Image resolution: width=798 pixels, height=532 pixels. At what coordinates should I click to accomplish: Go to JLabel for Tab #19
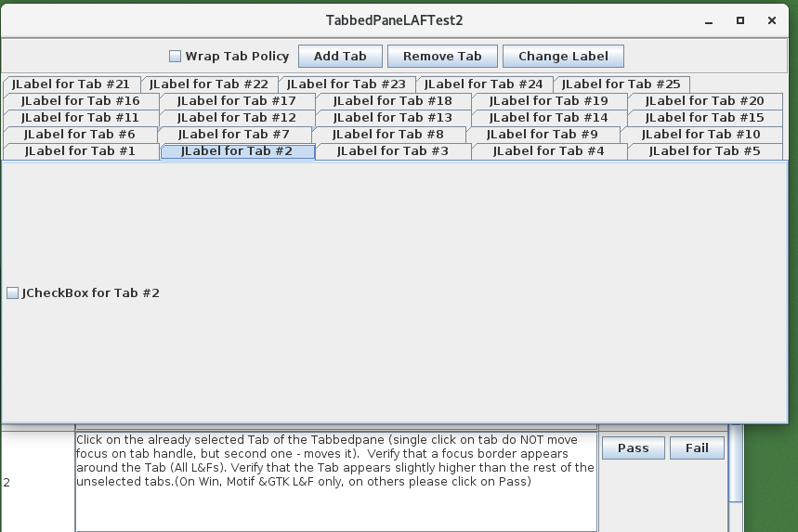coord(548,101)
